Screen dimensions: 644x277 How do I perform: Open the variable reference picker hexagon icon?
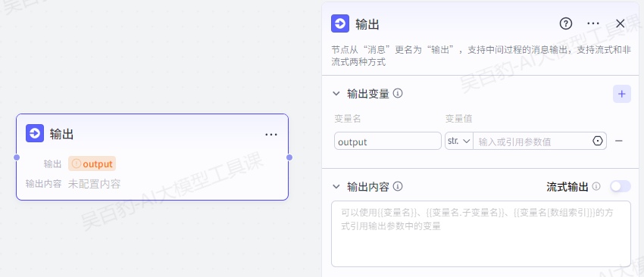pyautogui.click(x=598, y=141)
